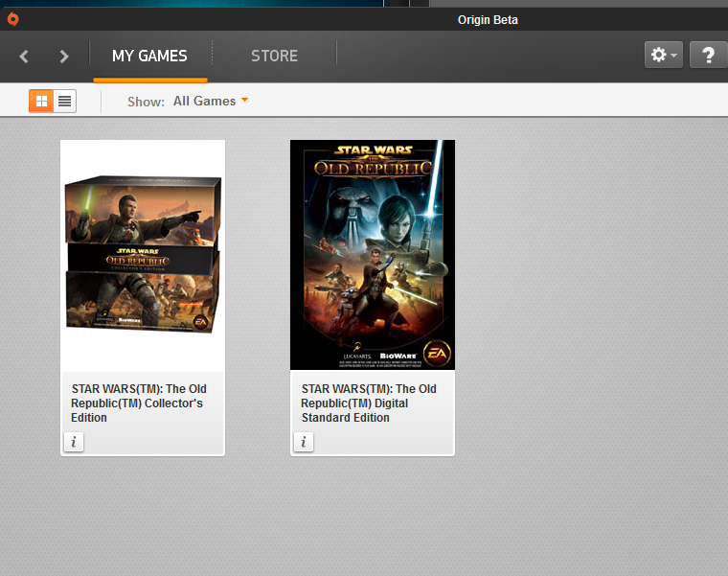Click the Origin Beta window title

tap(488, 20)
